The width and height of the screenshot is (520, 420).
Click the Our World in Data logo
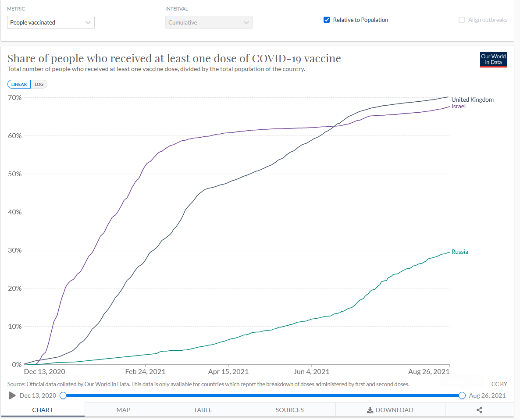(493, 60)
